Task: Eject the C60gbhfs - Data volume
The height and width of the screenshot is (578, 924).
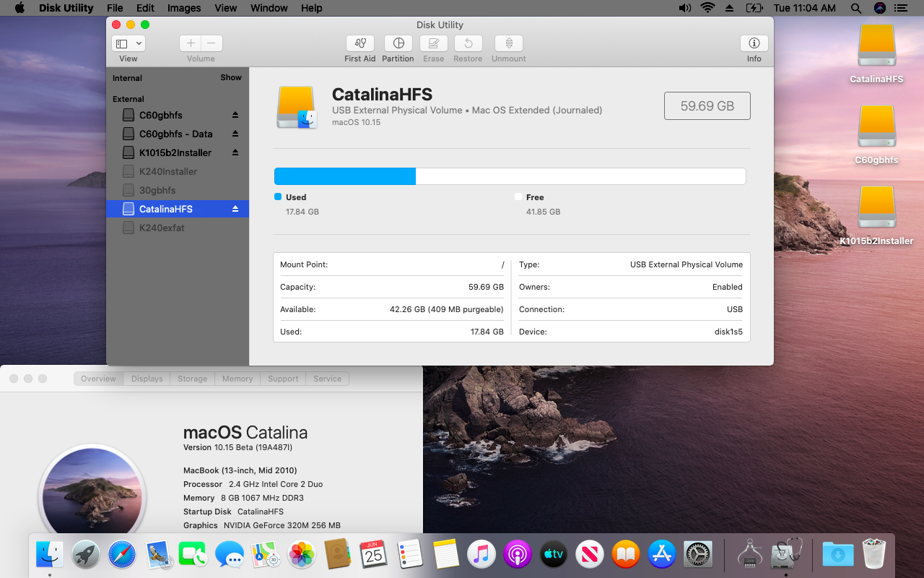Action: coord(235,134)
